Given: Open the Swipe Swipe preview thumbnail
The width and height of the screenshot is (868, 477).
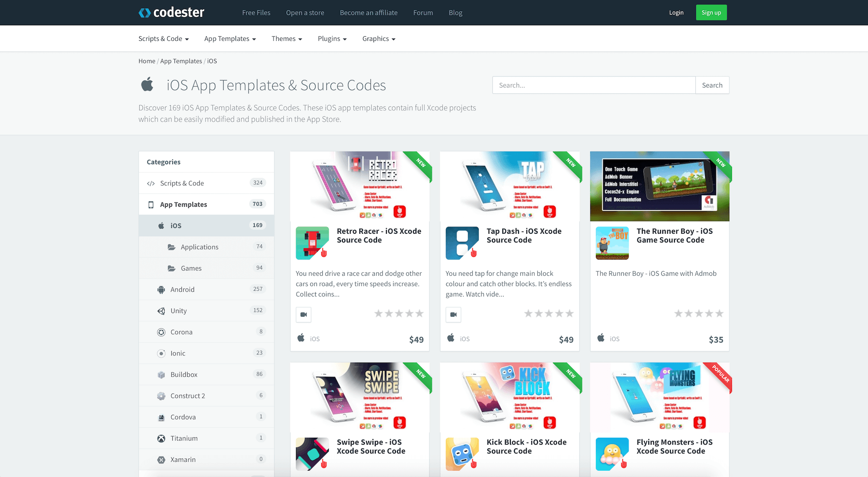Looking at the screenshot, I should [x=360, y=397].
